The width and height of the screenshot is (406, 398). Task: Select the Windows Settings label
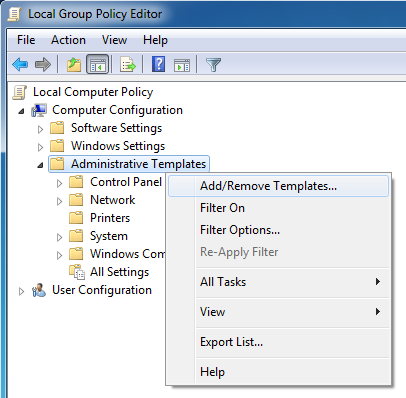click(118, 146)
